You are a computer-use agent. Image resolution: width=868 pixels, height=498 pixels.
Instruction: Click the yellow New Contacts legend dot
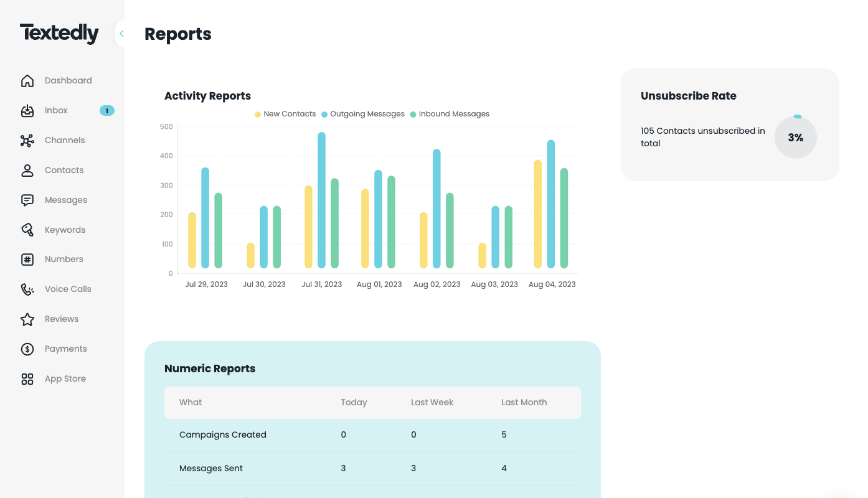[x=258, y=115]
